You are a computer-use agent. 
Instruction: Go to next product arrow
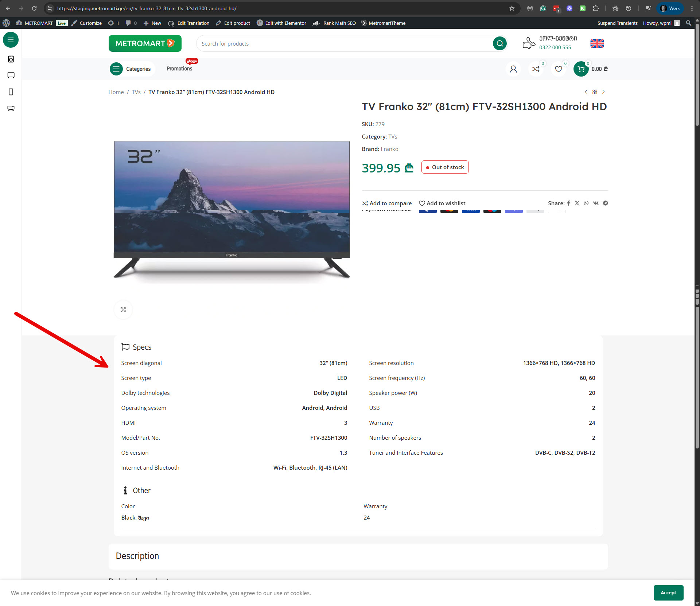tap(603, 92)
